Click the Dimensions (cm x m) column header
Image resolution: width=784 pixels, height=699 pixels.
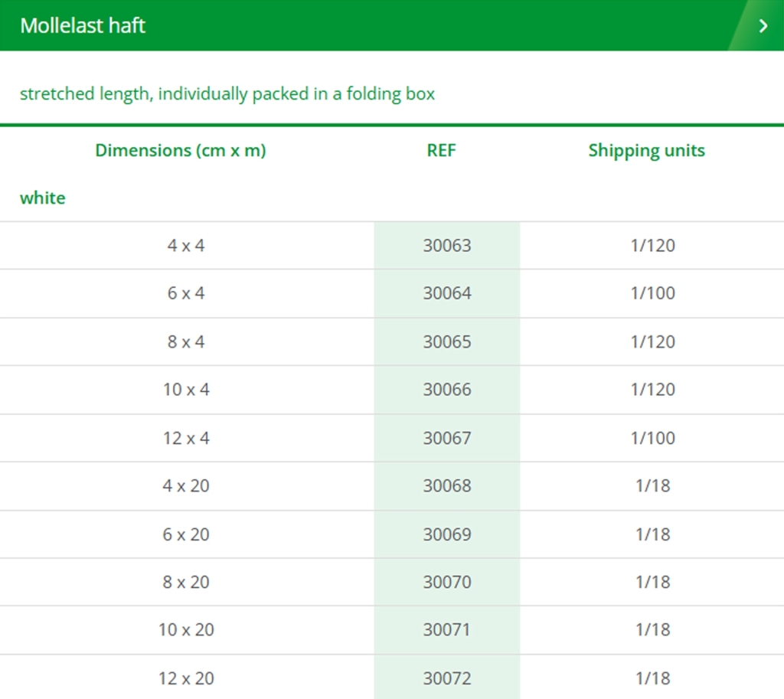pyautogui.click(x=181, y=151)
